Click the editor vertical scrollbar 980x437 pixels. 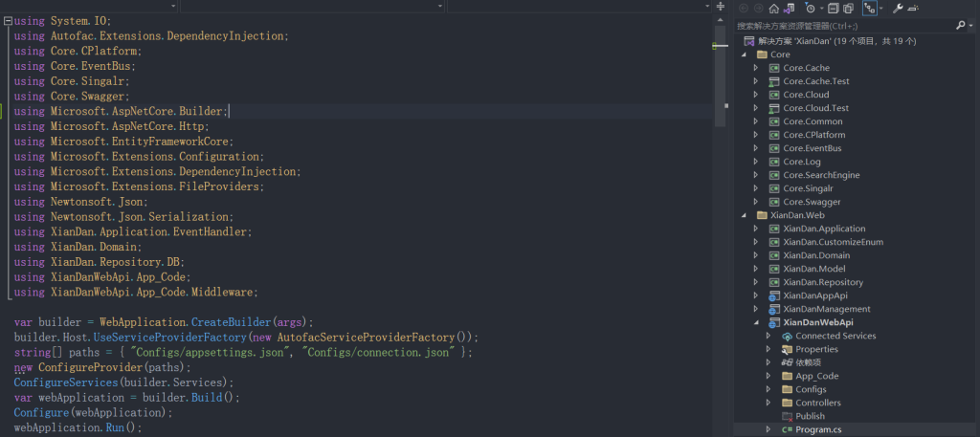722,191
